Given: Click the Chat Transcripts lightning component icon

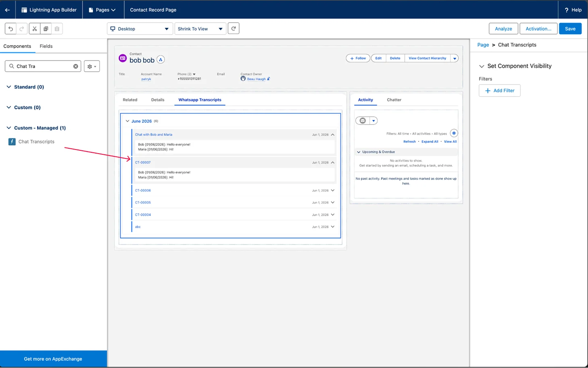Looking at the screenshot, I should (x=12, y=141).
